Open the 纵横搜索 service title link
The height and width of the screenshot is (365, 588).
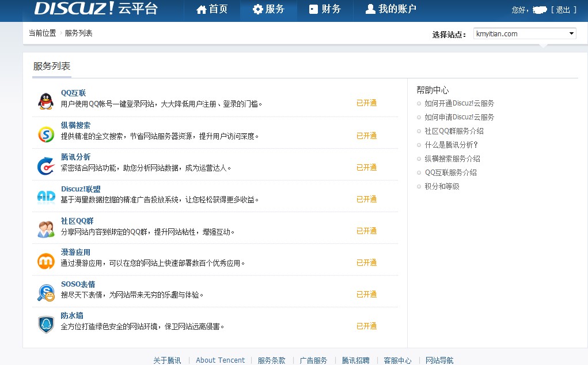76,125
